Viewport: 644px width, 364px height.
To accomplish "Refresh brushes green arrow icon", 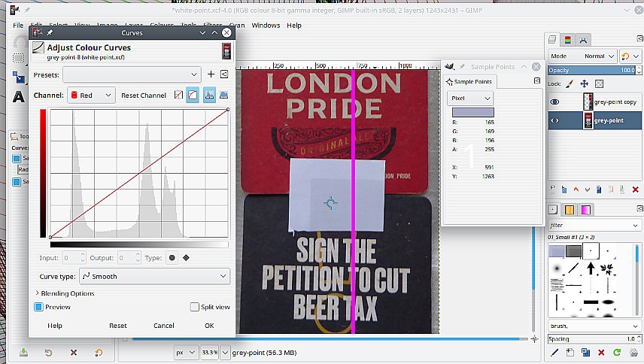I will [x=617, y=352].
